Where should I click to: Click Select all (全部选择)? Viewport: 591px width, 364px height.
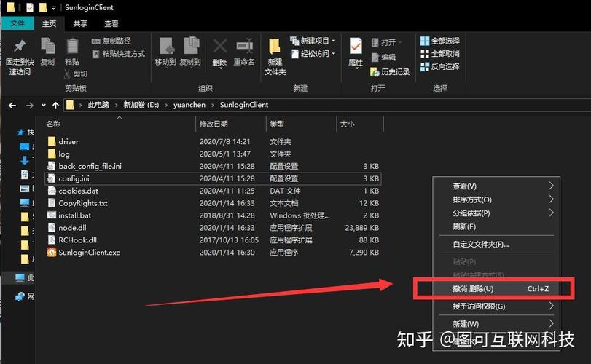440,41
